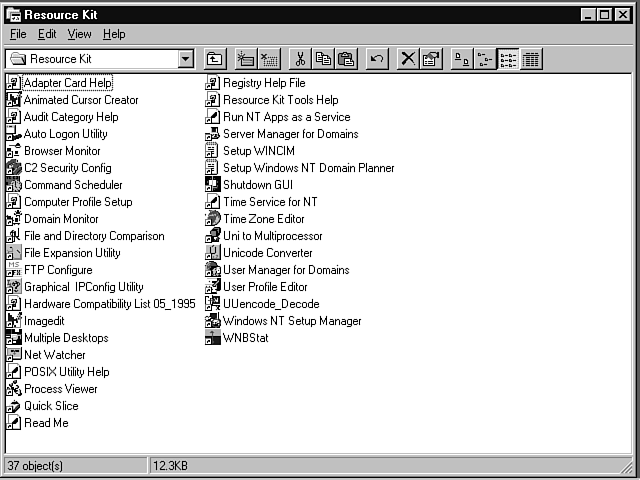The image size is (640, 480).
Task: Switch to Large Icons view
Action: click(462, 59)
